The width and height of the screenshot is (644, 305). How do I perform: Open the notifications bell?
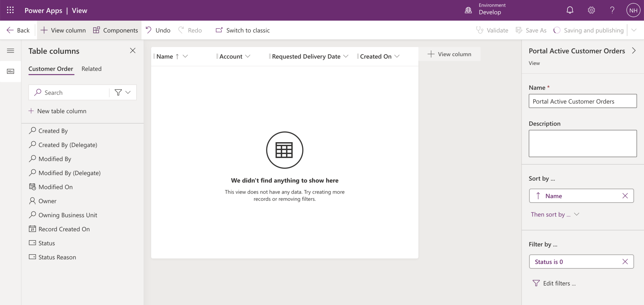[x=570, y=10]
